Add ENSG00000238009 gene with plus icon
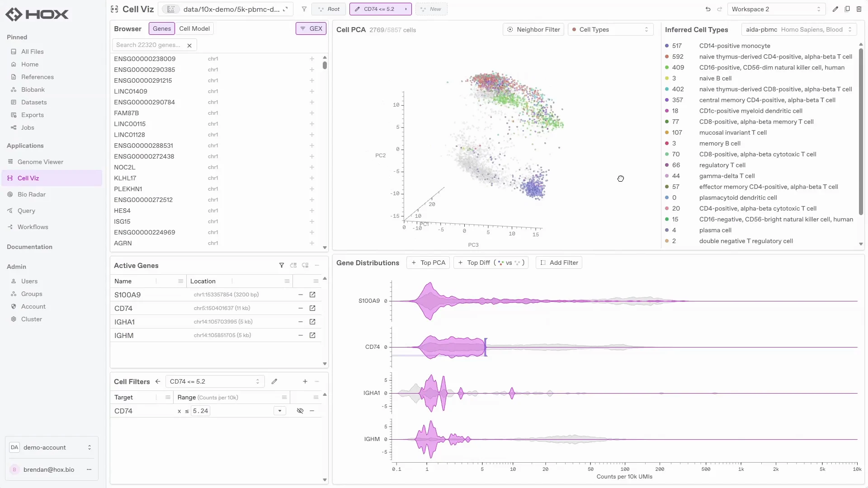Screen dimensions: 868x488 (312, 59)
